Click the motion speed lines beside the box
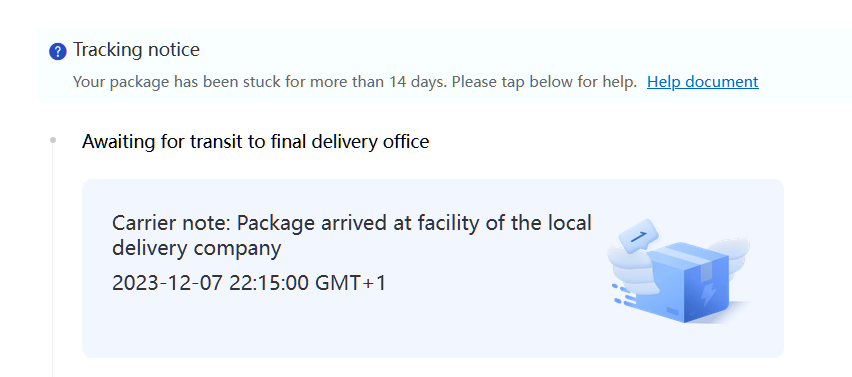 pyautogui.click(x=624, y=295)
